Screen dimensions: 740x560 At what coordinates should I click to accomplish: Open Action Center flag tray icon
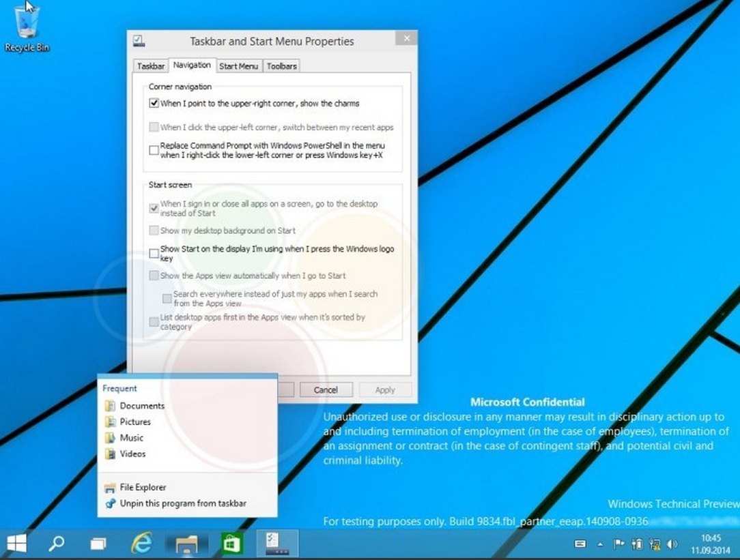[x=619, y=544]
